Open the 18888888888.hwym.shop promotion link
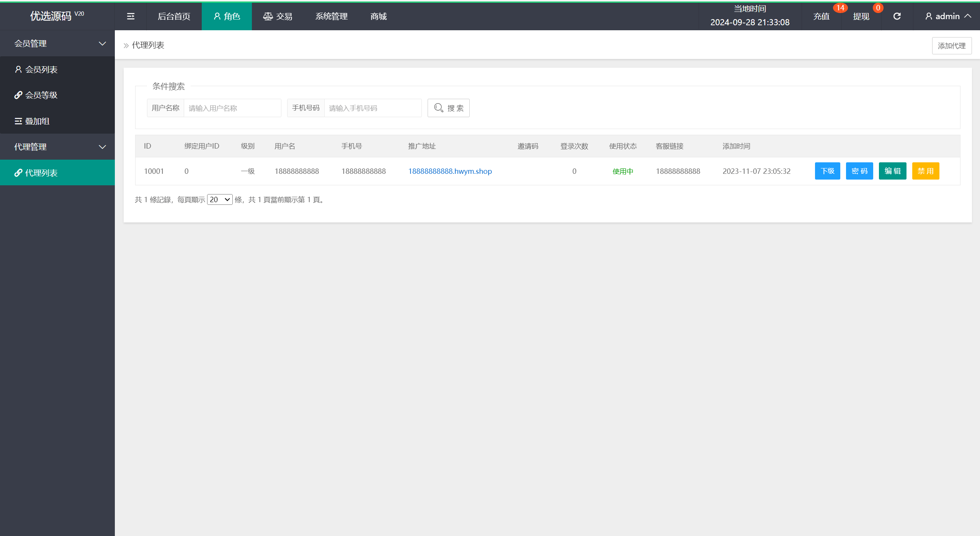Image resolution: width=980 pixels, height=536 pixels. tap(450, 172)
